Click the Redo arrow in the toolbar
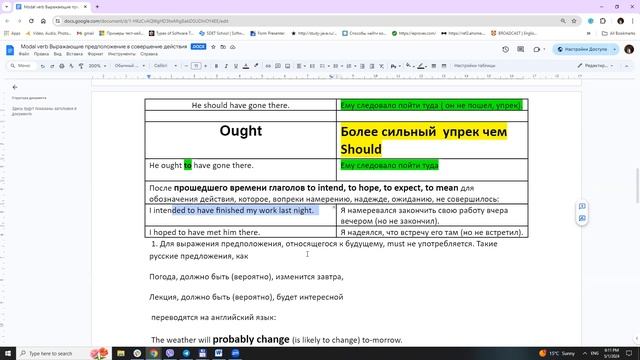The width and height of the screenshot is (640, 360). point(52,66)
